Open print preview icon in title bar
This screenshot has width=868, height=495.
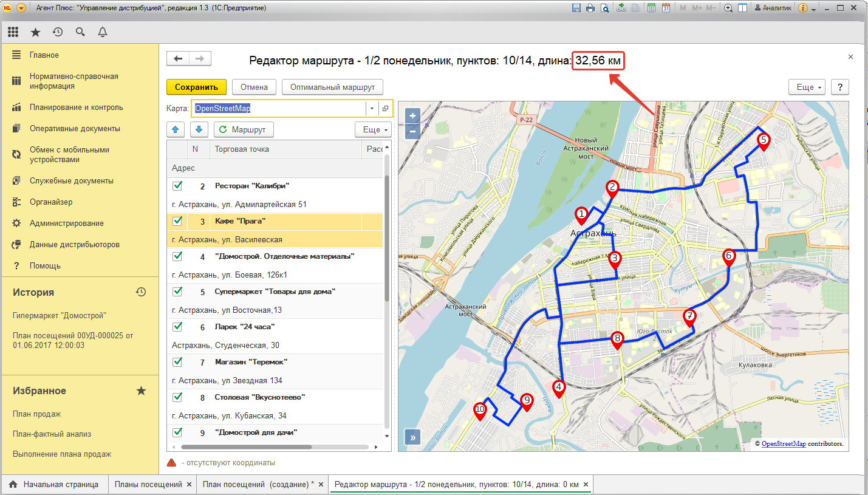604,8
